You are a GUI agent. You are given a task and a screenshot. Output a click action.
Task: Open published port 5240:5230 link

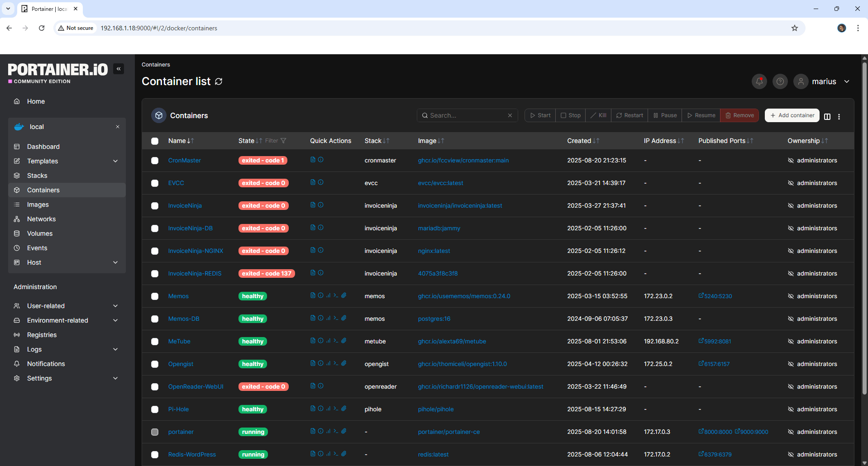click(715, 296)
